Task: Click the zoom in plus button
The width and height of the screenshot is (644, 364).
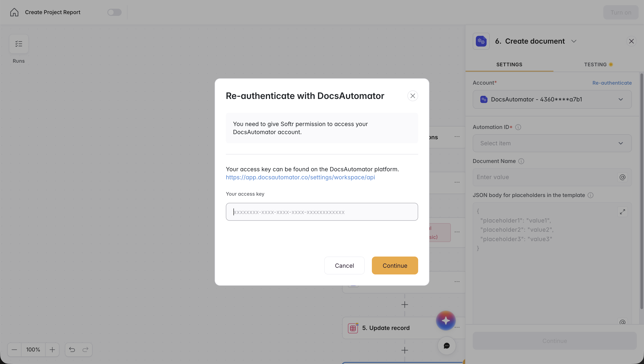Action: tap(52, 349)
